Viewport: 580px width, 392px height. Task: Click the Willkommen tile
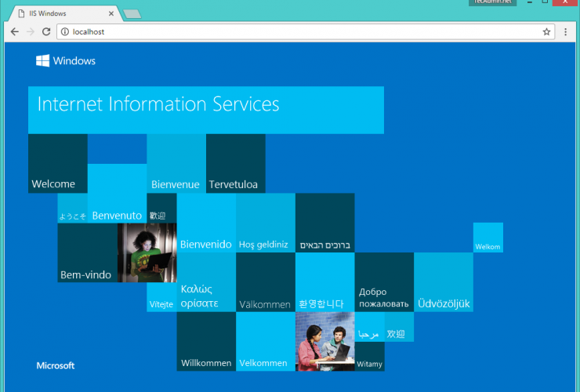tap(206, 342)
